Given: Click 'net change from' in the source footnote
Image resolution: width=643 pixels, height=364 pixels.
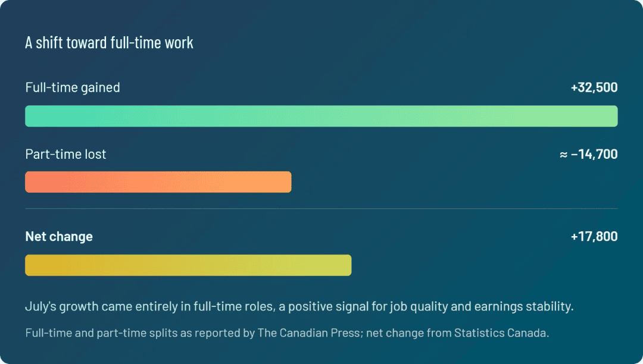Looking at the screenshot, I should pos(409,333).
